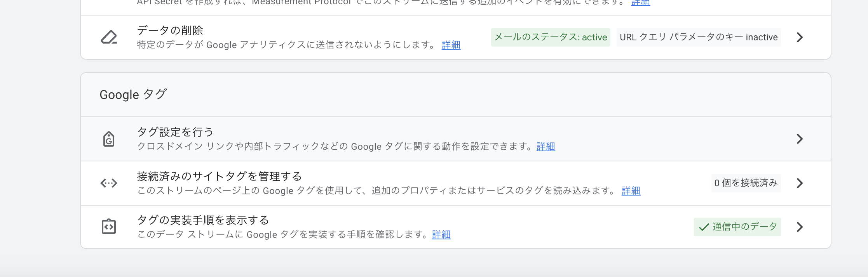
Task: Click the clipboard icon beside タグの実装手順を表示する
Action: tap(108, 227)
